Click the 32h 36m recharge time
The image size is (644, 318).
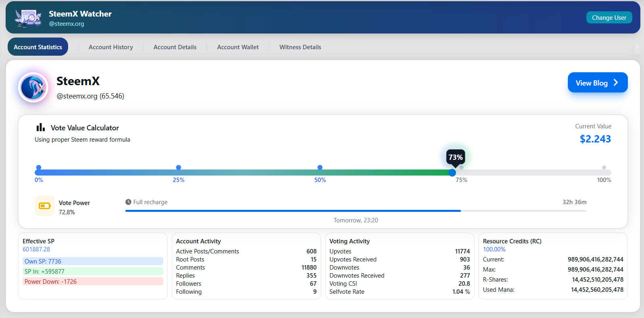574,202
